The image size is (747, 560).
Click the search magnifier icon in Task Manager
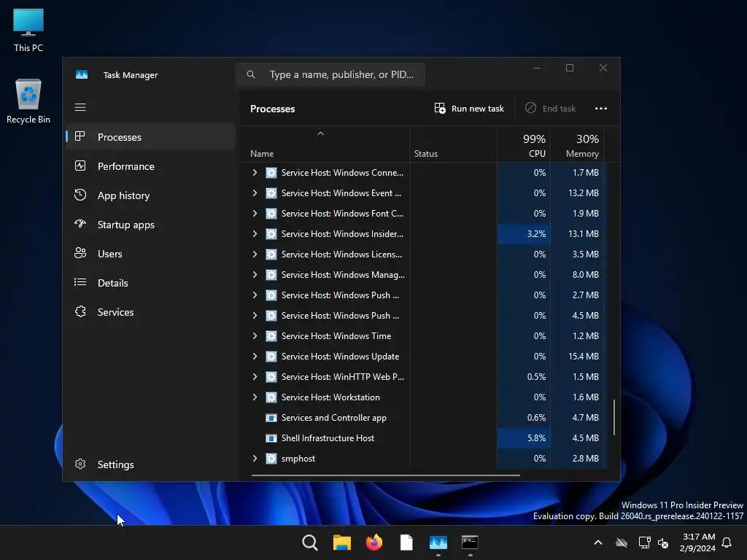click(x=251, y=74)
